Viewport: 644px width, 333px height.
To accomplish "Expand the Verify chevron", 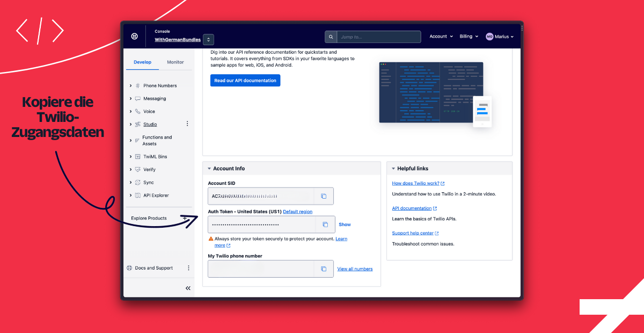I will click(x=130, y=170).
